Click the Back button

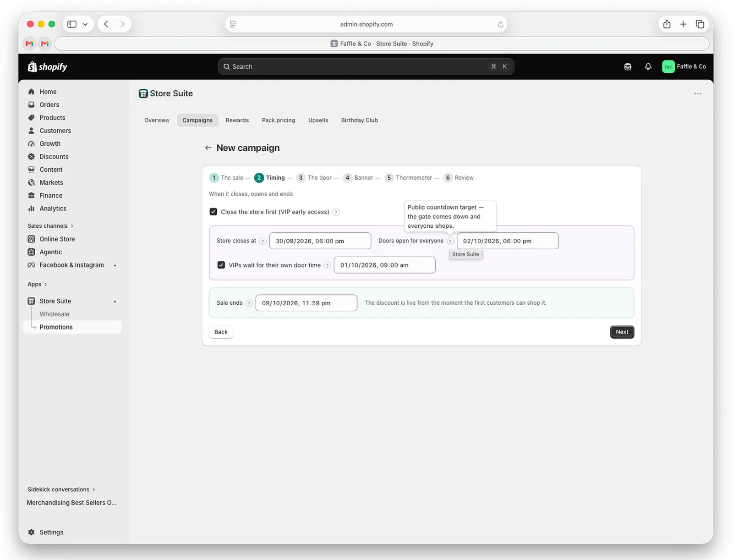pos(221,332)
